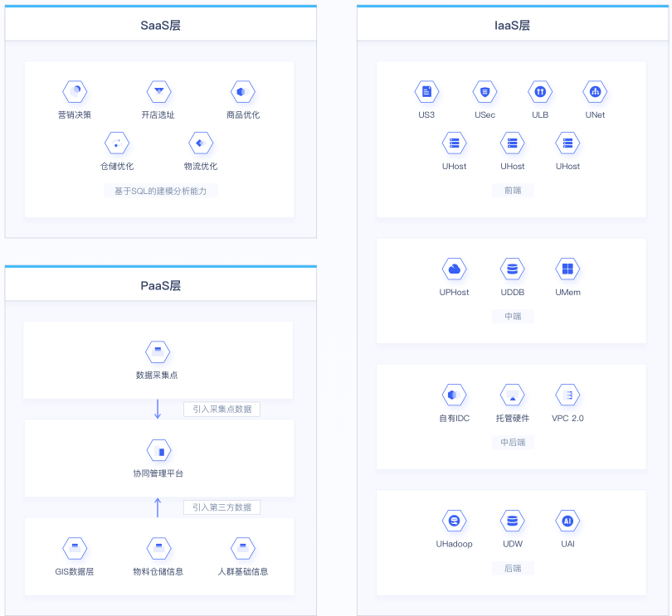Screen dimensions: 672x616
Task: Open the UMem grid icon
Action: point(567,269)
